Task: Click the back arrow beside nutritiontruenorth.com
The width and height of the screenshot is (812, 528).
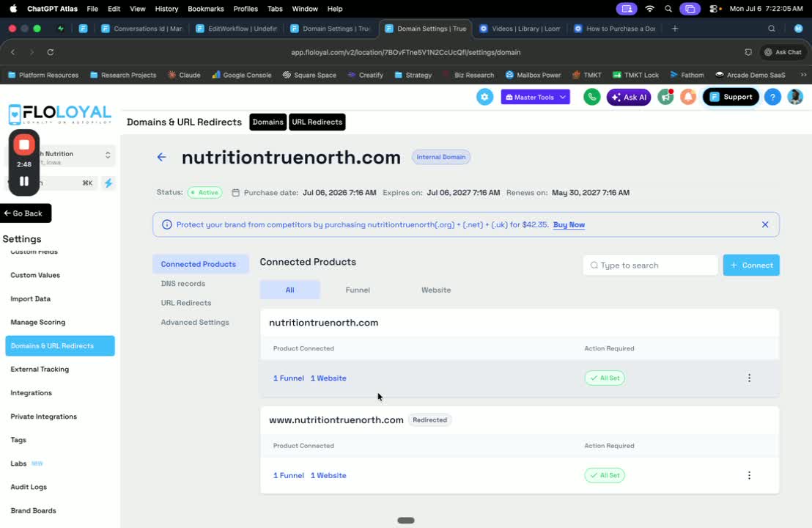Action: [x=161, y=157]
